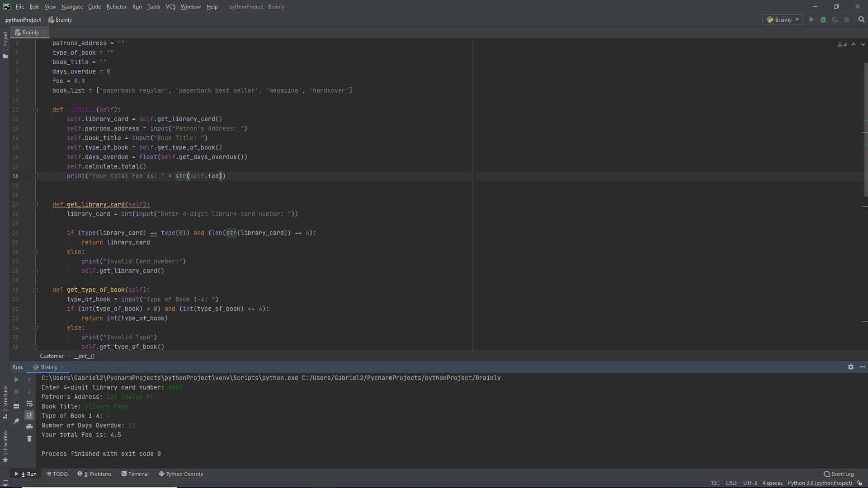The width and height of the screenshot is (868, 488).
Task: Collapse the __init__ method fold marker
Action: click(35, 110)
